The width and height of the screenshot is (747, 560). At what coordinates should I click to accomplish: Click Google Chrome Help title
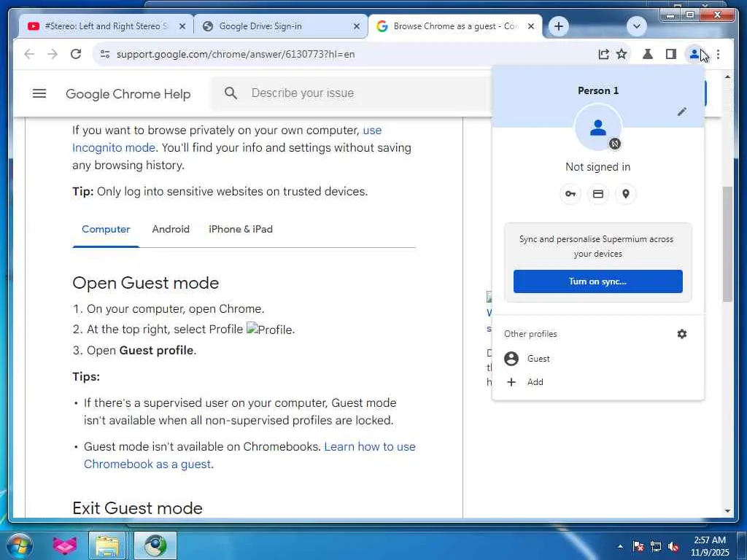[x=128, y=94]
